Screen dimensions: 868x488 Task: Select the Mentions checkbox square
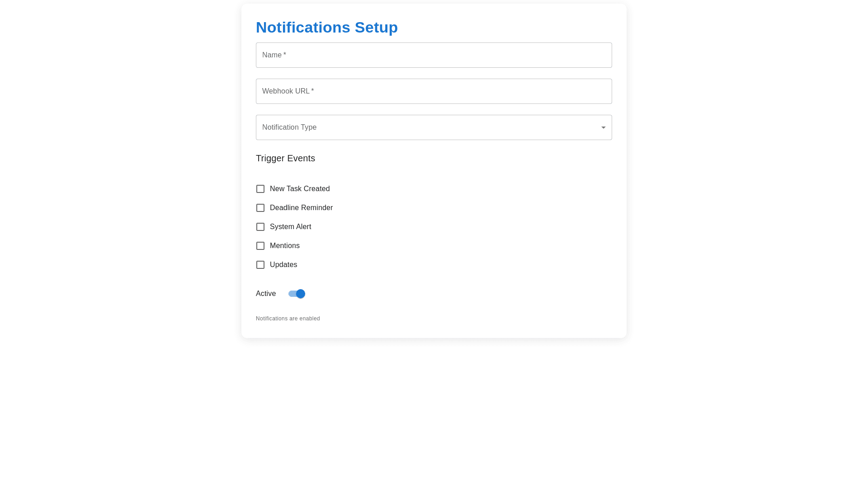coord(260,246)
